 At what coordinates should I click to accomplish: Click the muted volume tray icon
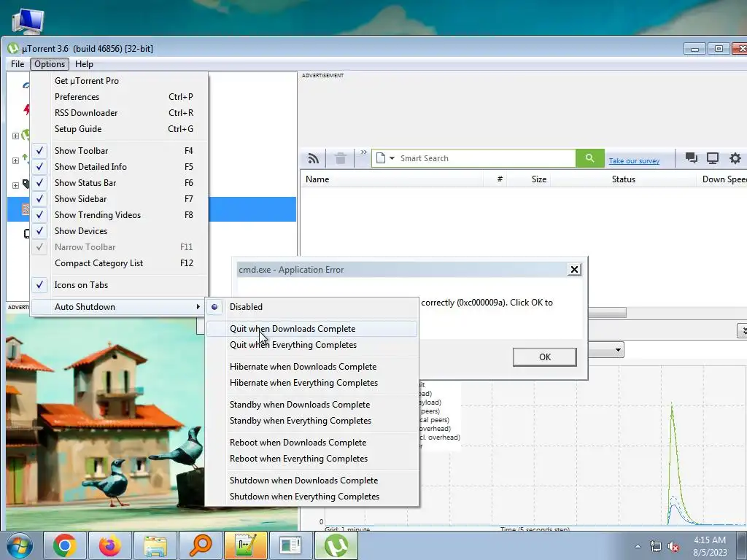point(673,547)
